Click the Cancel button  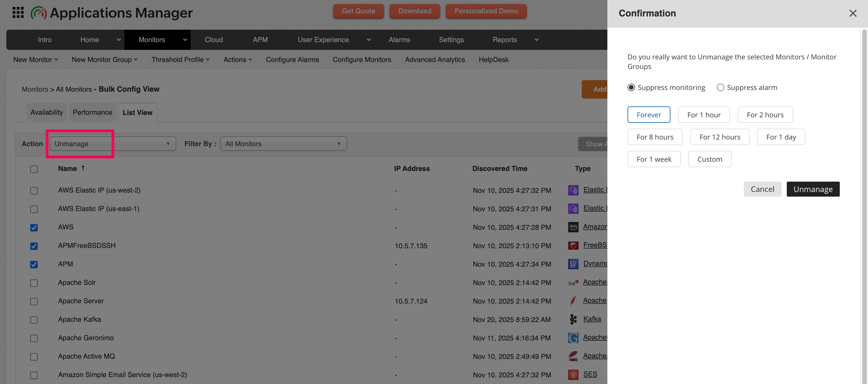click(762, 189)
